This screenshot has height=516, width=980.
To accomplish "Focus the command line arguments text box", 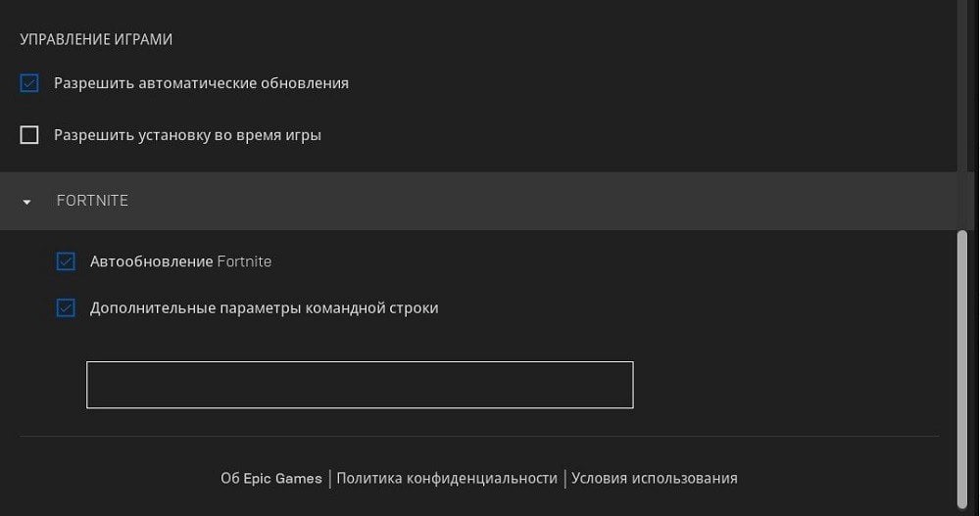I will tap(360, 385).
